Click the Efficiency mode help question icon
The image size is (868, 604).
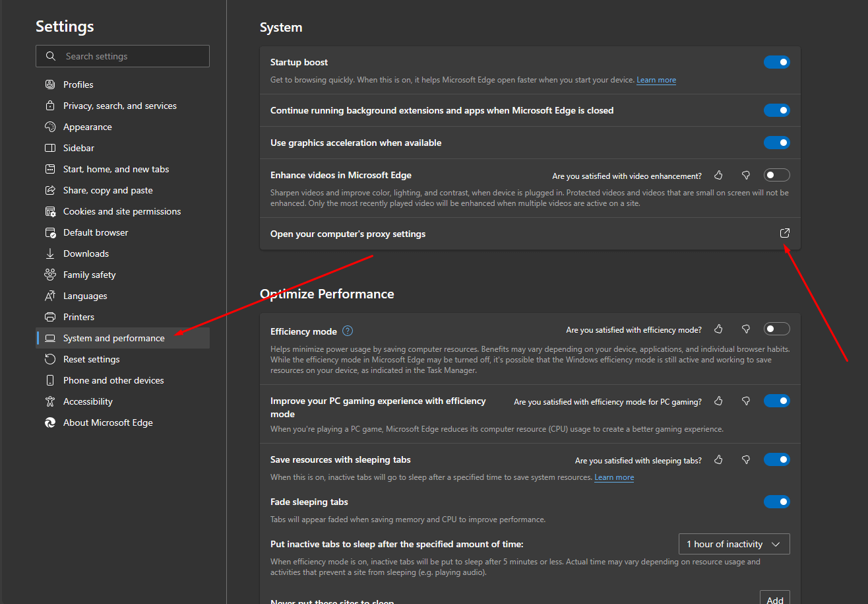tap(348, 331)
